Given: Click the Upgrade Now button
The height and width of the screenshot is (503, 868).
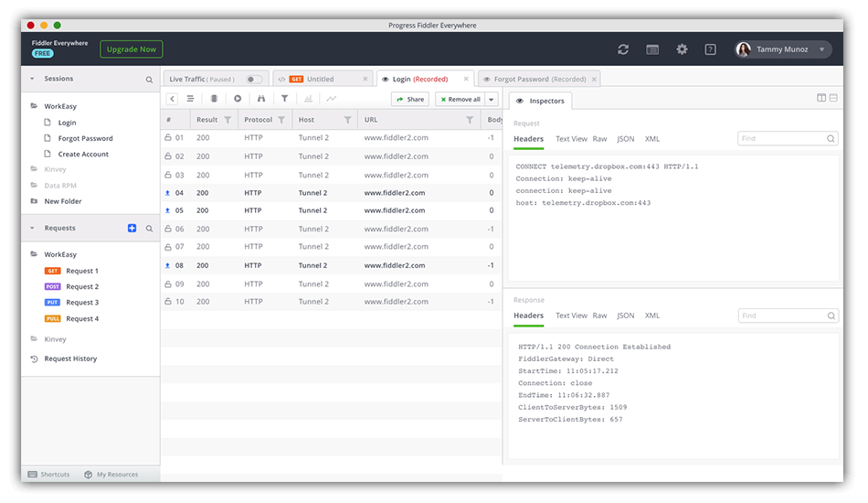Looking at the screenshot, I should [132, 49].
